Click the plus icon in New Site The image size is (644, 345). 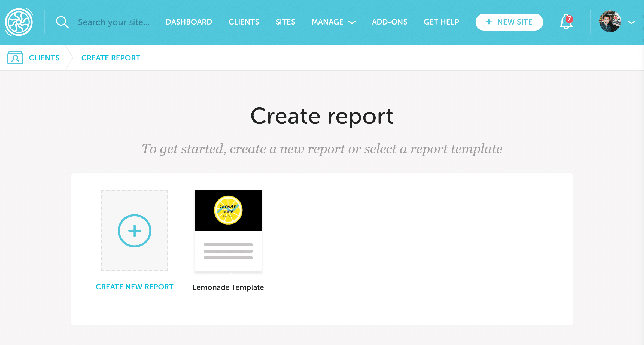(x=489, y=22)
